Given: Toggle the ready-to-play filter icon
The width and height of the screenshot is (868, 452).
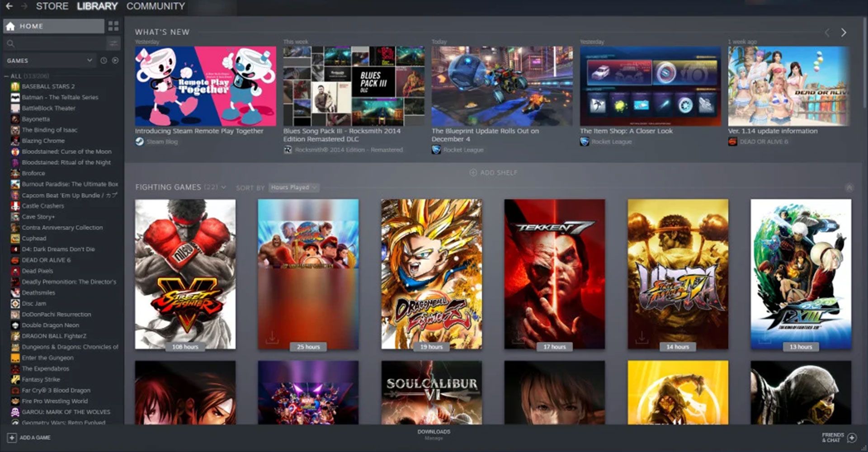Looking at the screenshot, I should [115, 61].
